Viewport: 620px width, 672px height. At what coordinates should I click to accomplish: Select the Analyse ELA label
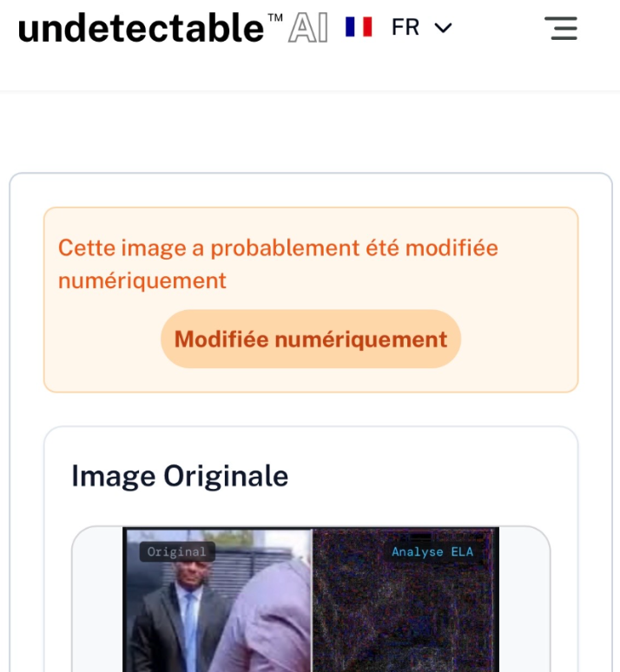432,551
